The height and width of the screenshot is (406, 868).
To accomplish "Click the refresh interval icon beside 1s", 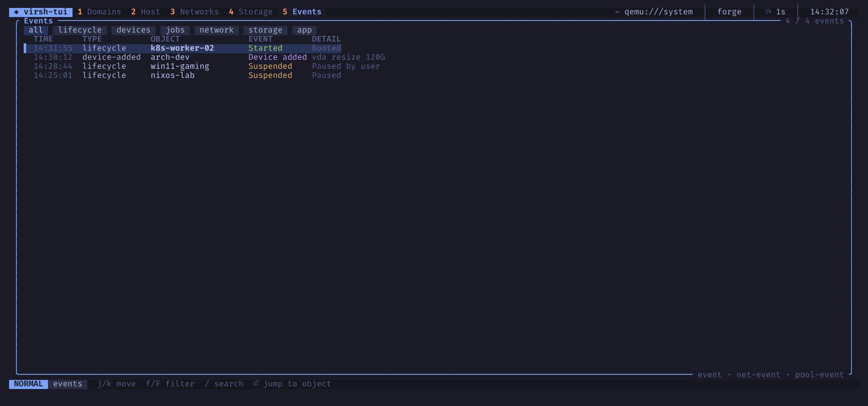I will tap(768, 12).
